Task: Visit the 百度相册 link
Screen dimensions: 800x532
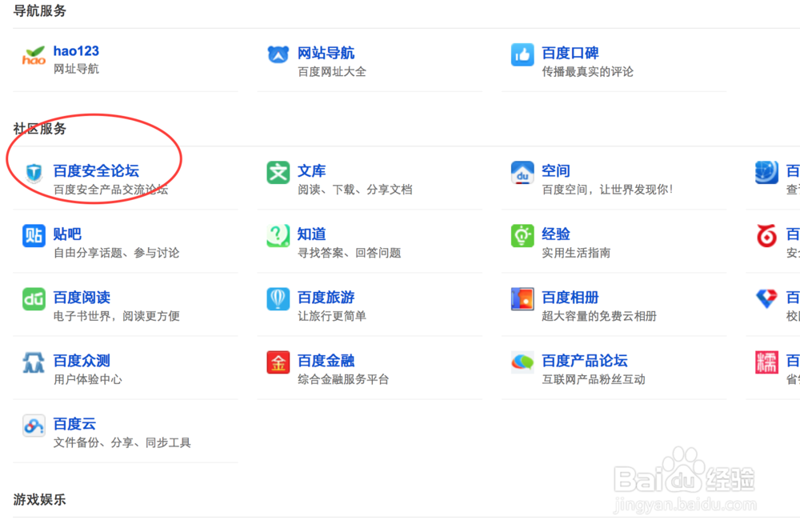Action: (570, 298)
